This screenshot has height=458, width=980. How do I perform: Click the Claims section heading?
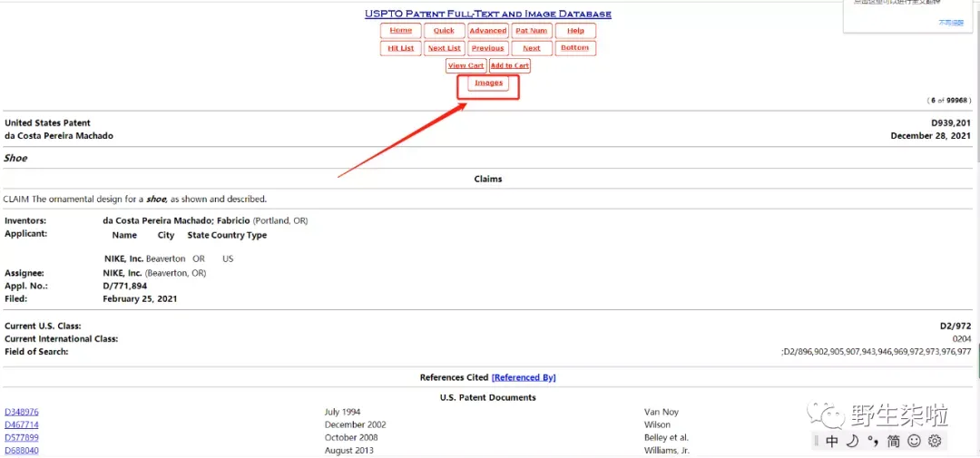point(488,179)
